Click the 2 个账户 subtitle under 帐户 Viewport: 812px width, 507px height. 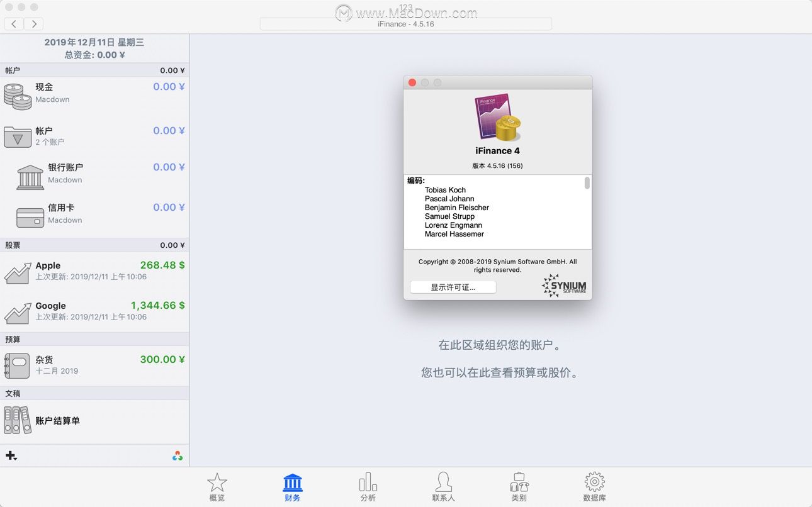tap(50, 142)
